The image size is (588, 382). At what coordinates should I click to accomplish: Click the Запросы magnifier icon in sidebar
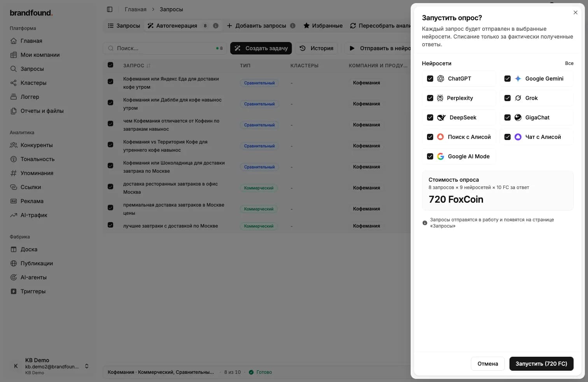pyautogui.click(x=14, y=69)
